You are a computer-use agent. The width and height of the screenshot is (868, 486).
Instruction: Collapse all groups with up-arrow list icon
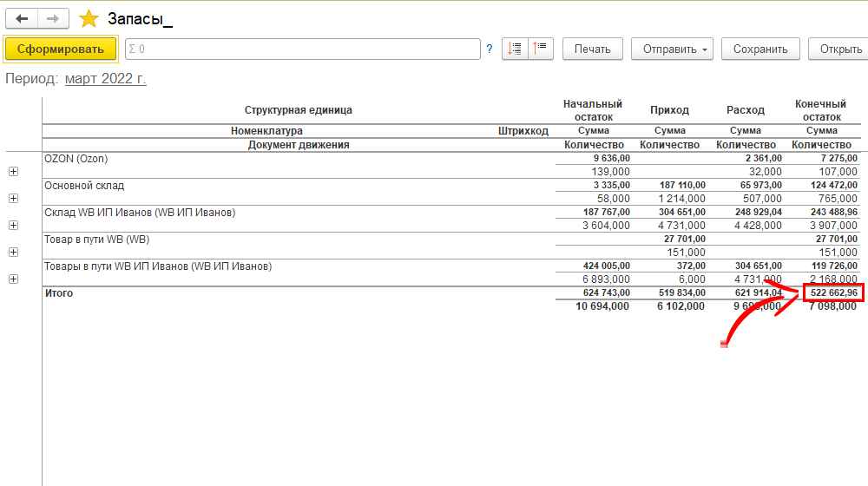540,49
